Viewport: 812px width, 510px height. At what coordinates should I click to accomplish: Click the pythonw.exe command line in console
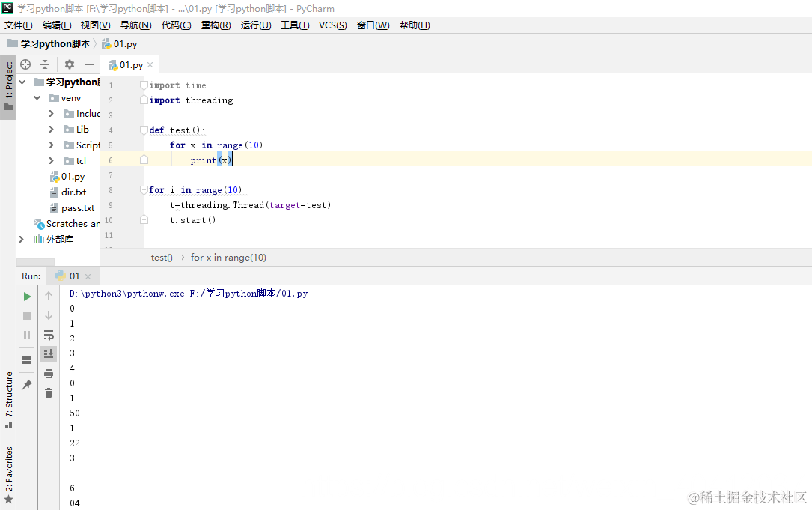tap(189, 294)
